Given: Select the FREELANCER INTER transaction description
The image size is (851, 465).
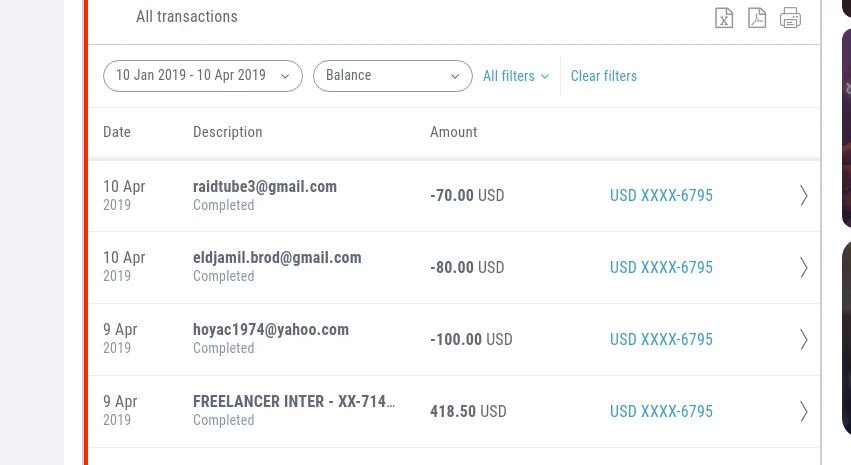Looking at the screenshot, I should (x=294, y=402).
